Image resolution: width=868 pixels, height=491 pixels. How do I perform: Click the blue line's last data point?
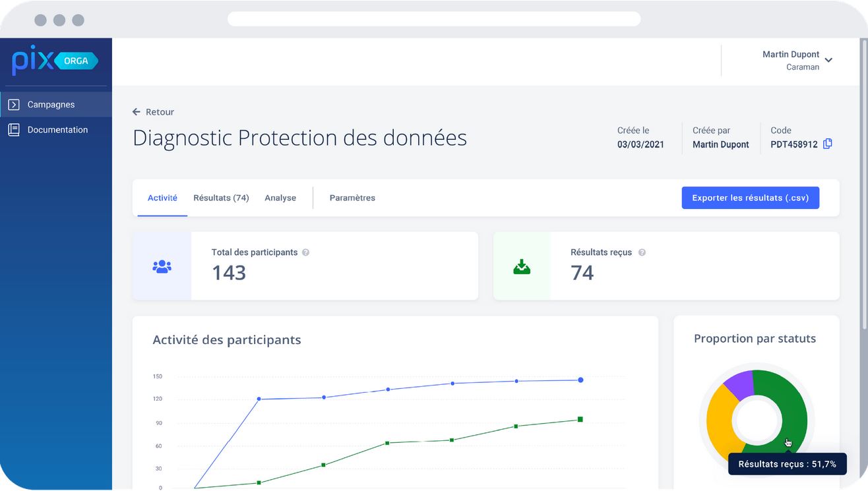tap(580, 380)
